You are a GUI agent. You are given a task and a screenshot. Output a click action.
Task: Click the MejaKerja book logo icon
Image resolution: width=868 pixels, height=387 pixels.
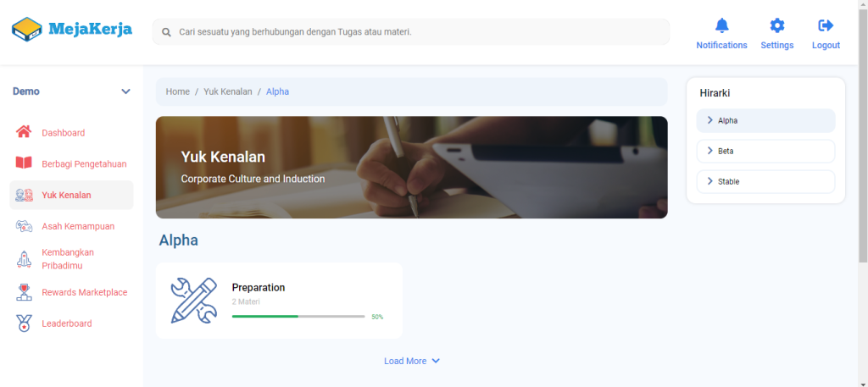(26, 30)
